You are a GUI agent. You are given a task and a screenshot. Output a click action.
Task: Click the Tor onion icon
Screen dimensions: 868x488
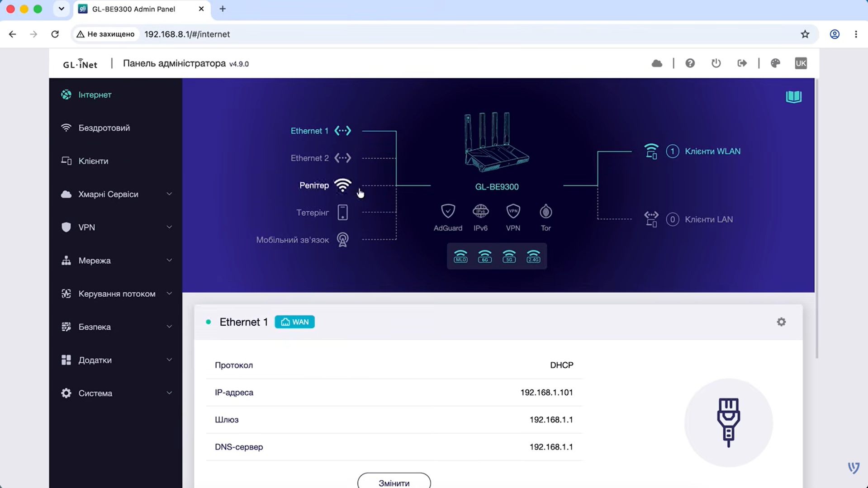(x=545, y=211)
